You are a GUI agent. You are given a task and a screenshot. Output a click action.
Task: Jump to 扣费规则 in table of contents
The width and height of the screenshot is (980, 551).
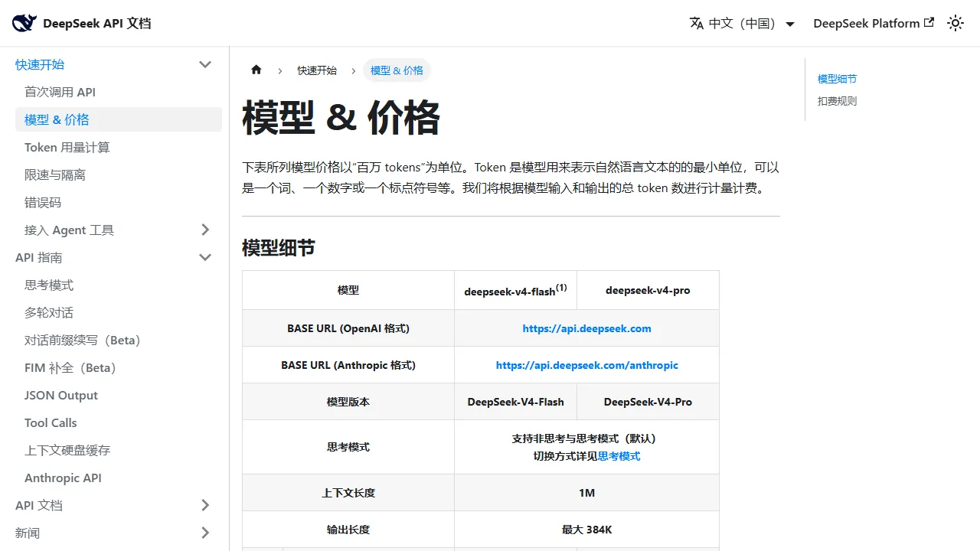[837, 101]
